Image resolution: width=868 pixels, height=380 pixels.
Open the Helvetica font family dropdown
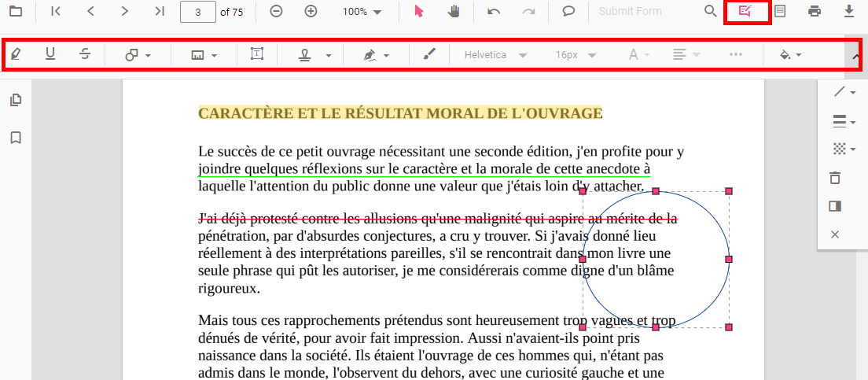tap(495, 55)
